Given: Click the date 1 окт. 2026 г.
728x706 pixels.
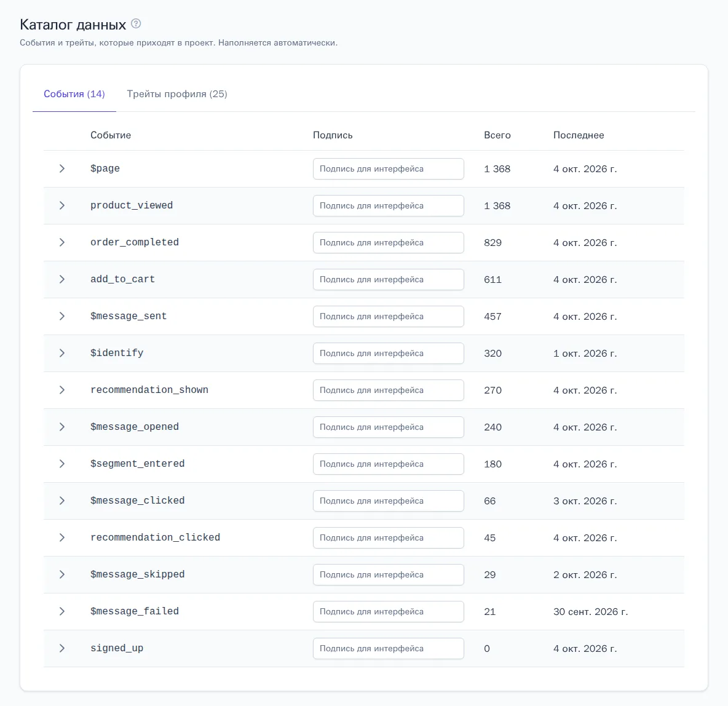Looking at the screenshot, I should point(585,354).
